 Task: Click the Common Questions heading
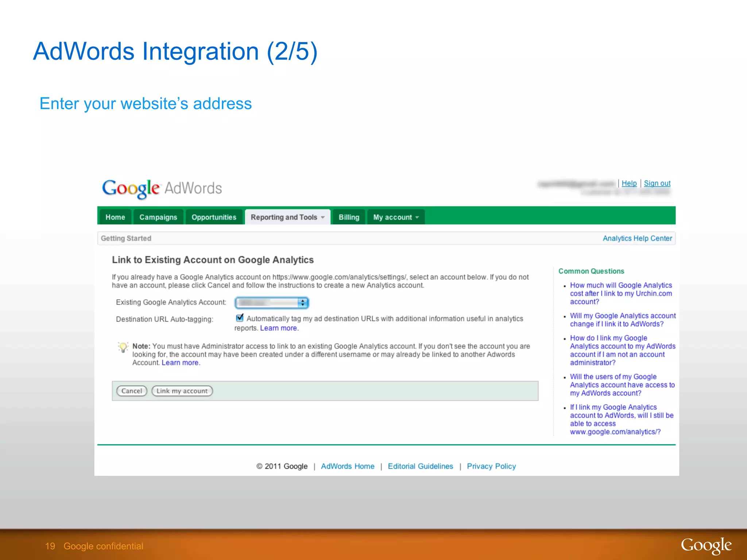(x=591, y=271)
